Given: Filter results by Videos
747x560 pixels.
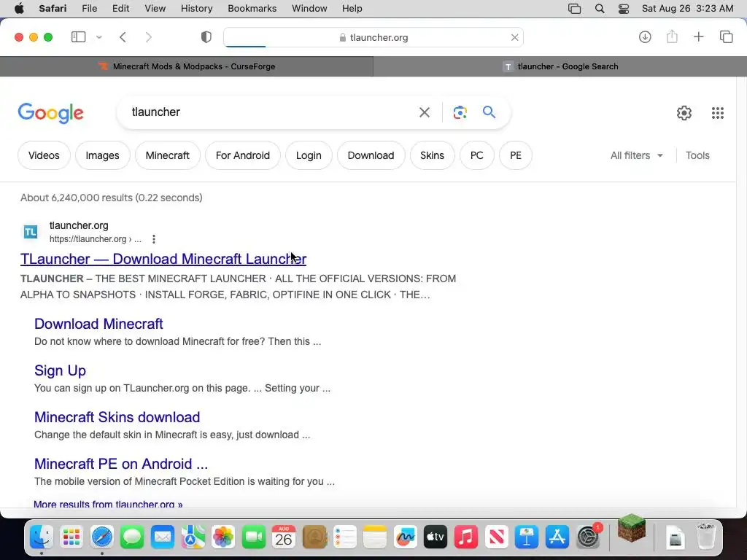Looking at the screenshot, I should [x=44, y=155].
